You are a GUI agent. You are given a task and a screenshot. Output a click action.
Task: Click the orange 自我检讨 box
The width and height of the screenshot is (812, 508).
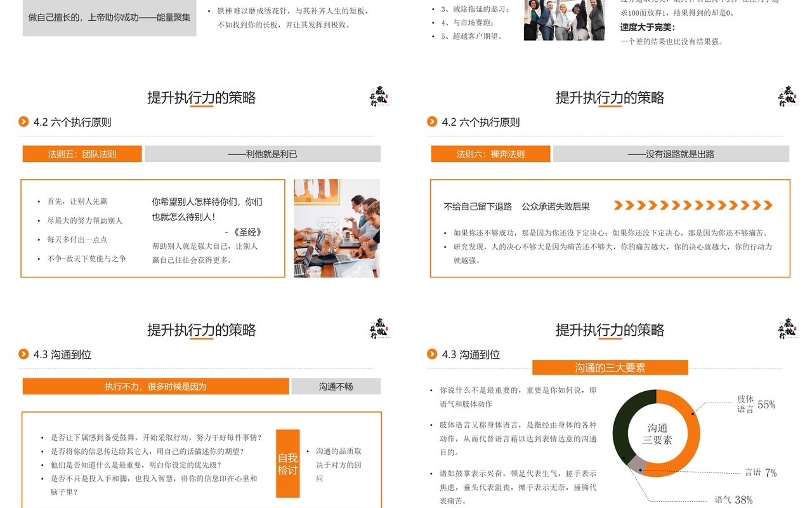click(287, 464)
